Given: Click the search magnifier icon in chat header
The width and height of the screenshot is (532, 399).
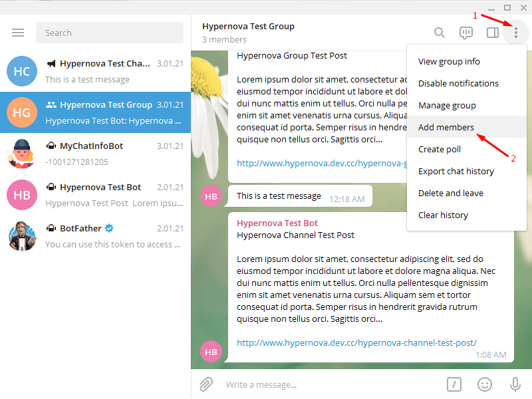Looking at the screenshot, I should 440,33.
